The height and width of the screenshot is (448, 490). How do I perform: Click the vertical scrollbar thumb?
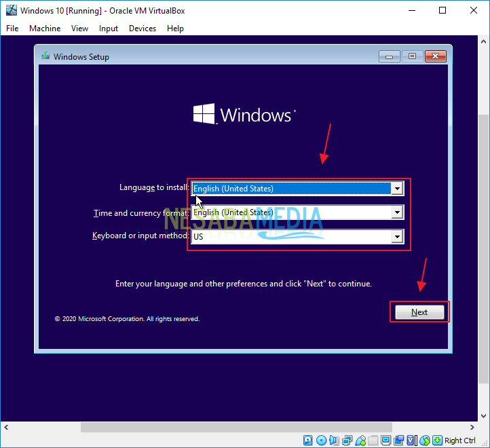point(483,249)
